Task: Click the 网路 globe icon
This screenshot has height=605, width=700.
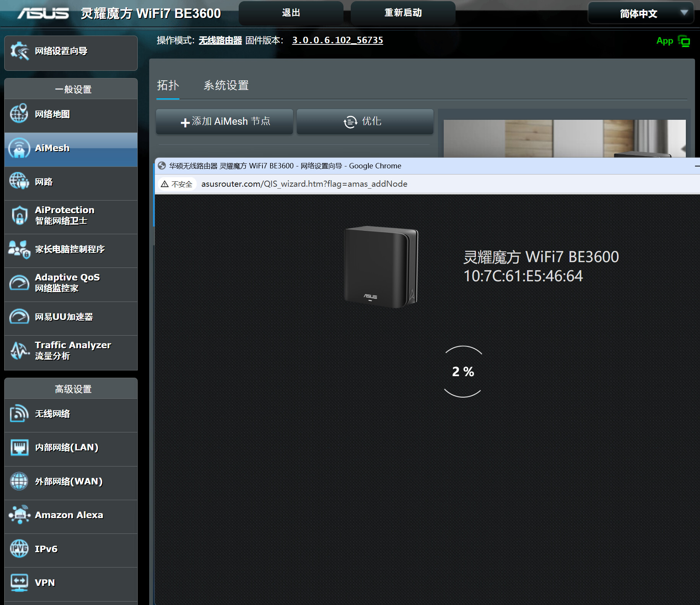Action: coord(19,181)
